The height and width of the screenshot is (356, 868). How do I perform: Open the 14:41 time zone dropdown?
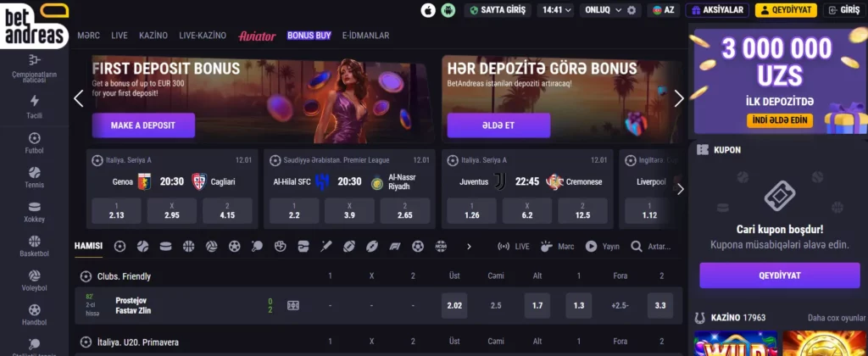click(x=557, y=10)
